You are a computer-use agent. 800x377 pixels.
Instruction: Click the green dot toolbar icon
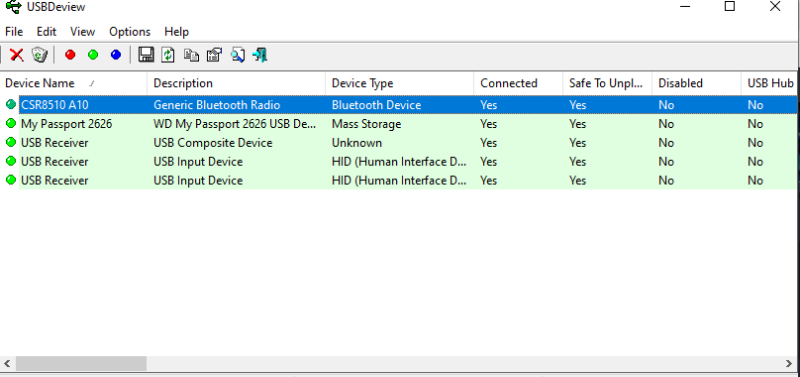pos(93,55)
